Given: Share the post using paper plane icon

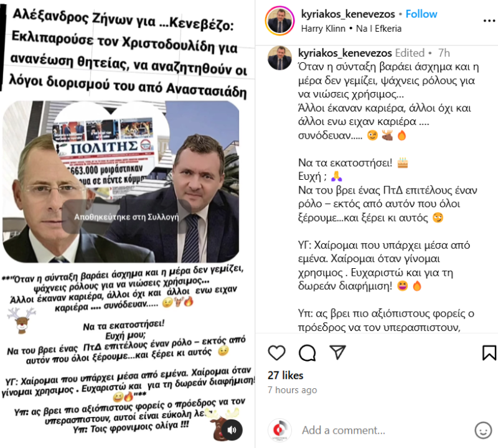Looking at the screenshot, I should pos(337,352).
